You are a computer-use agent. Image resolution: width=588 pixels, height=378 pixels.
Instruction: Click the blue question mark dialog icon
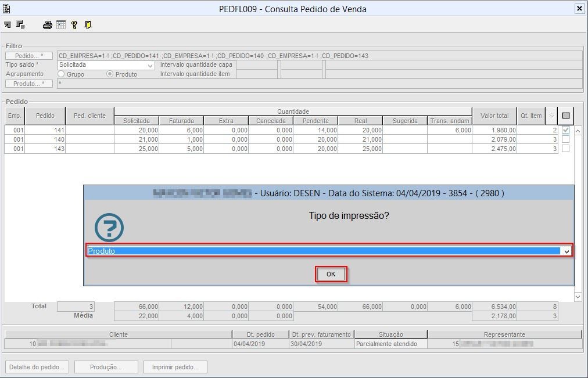click(x=109, y=228)
